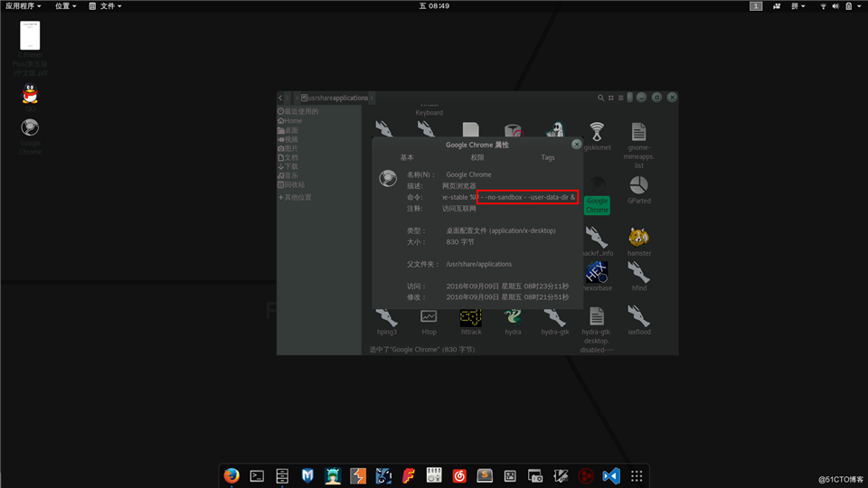Click the applications path segment in breadcrumb
Viewport: 868px width, 488px height.
tap(351, 98)
